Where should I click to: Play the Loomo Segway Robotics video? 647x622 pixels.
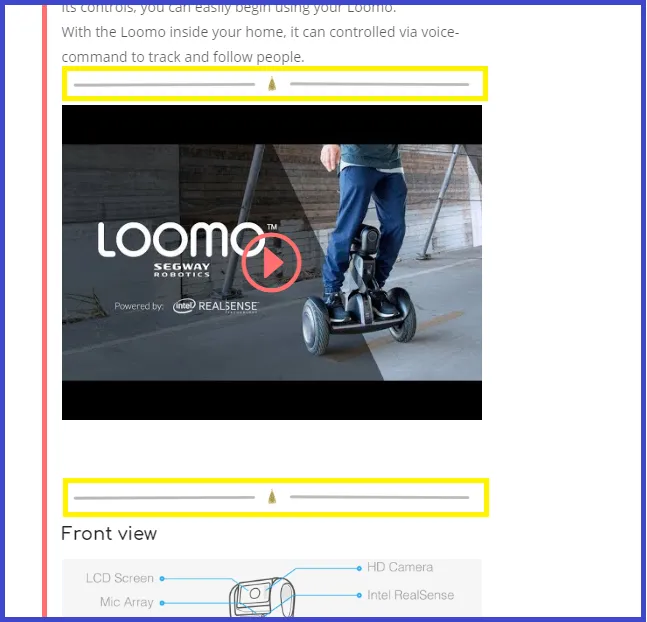click(x=272, y=262)
